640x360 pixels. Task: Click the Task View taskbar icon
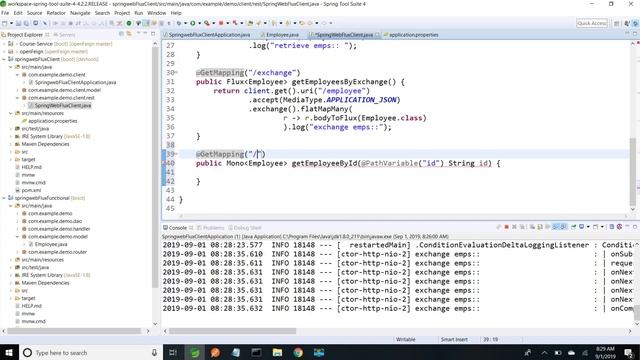173,353
